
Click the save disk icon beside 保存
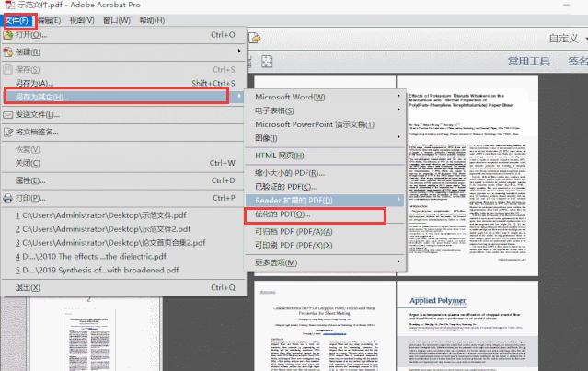pos(8,69)
